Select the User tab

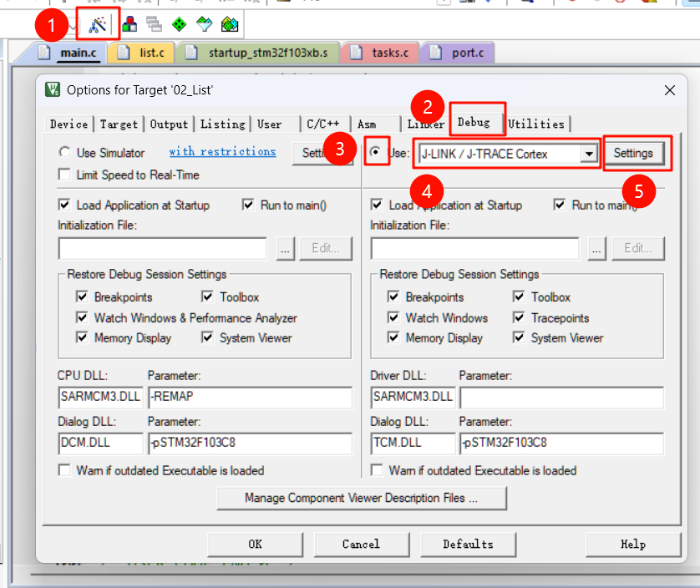[x=269, y=124]
